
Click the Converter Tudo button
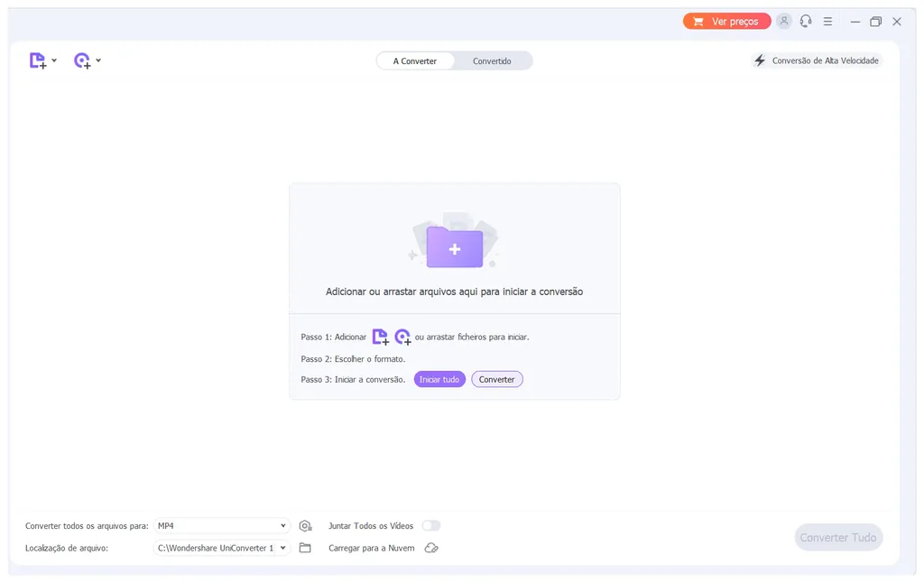838,537
